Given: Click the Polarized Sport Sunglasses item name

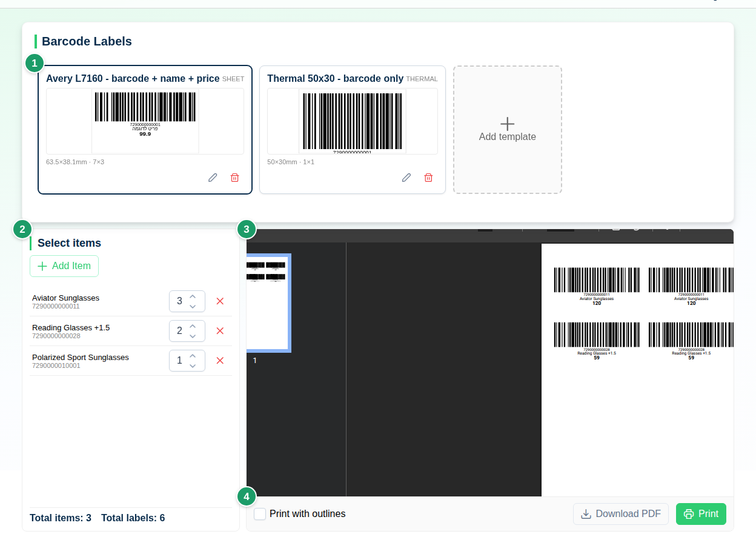Looking at the screenshot, I should coord(81,357).
